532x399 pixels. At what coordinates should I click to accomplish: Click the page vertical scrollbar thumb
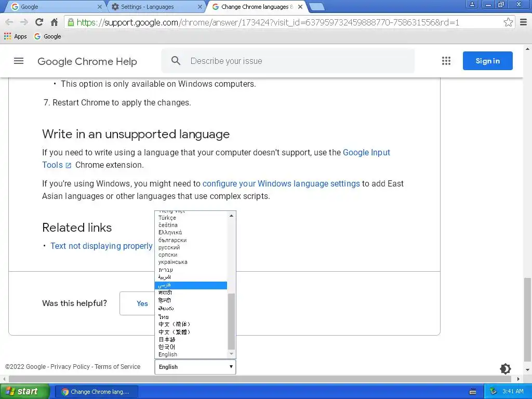click(x=528, y=320)
